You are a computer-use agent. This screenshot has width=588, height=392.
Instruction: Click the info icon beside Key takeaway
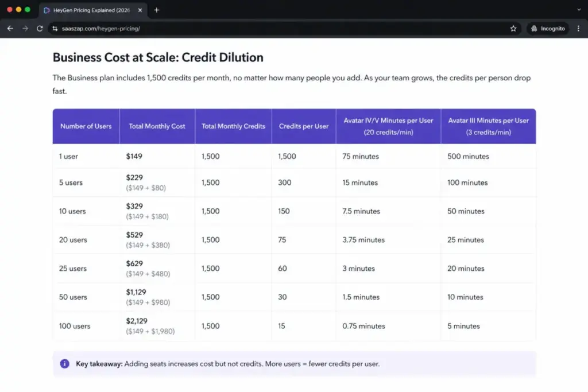64,363
